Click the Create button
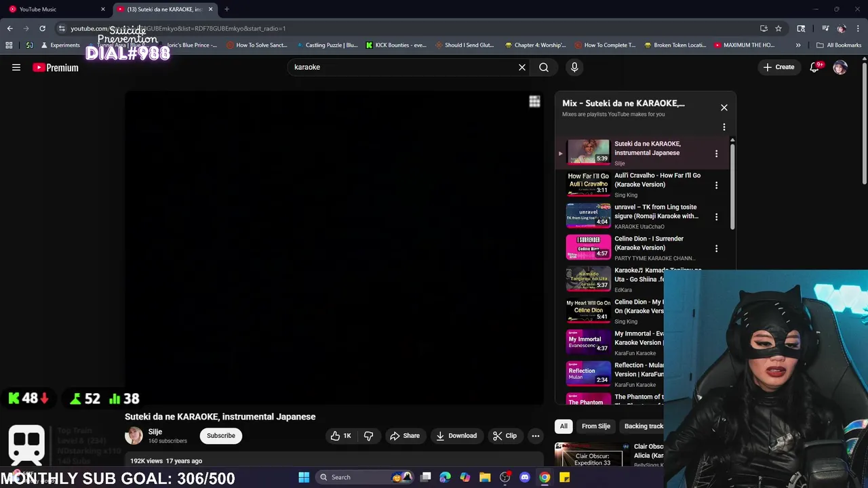Screen dimensions: 868x488 [778, 67]
